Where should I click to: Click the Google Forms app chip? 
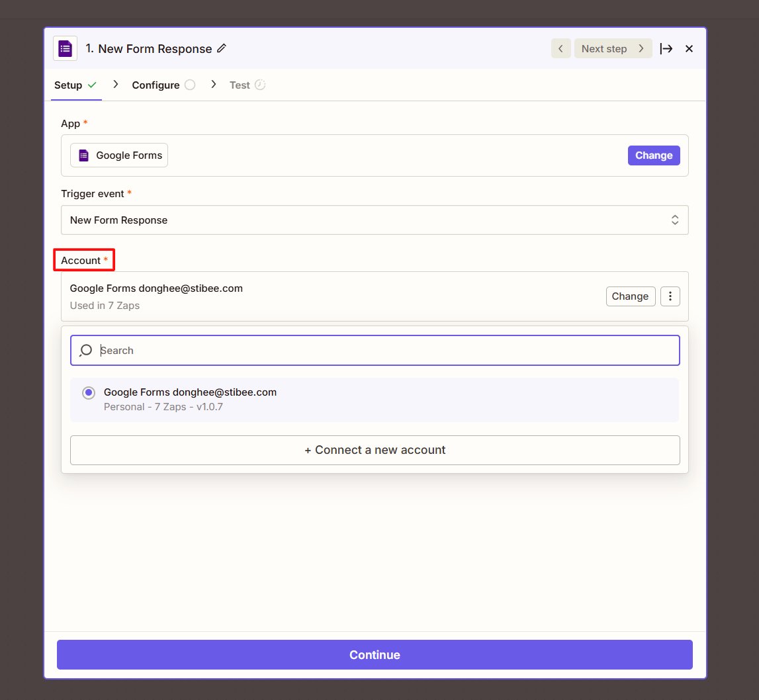click(x=119, y=155)
